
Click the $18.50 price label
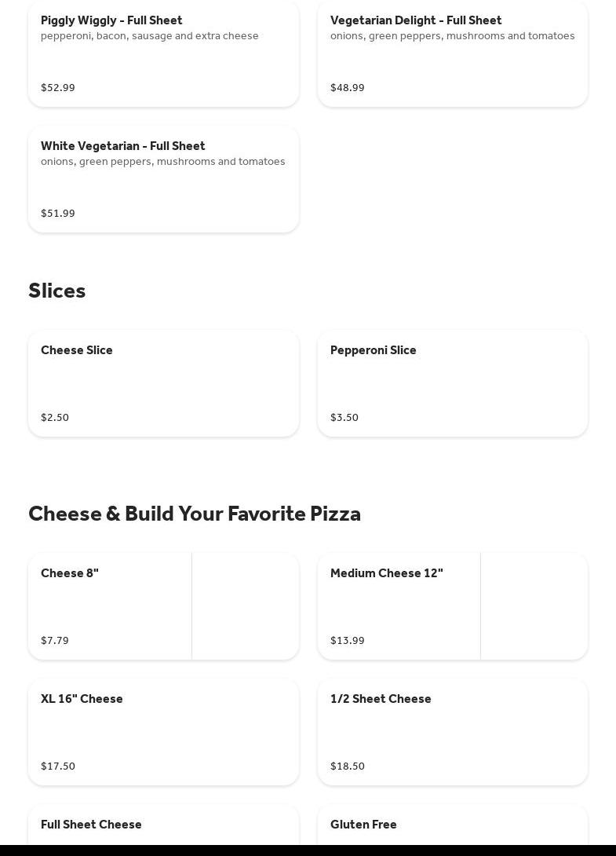[348, 766]
